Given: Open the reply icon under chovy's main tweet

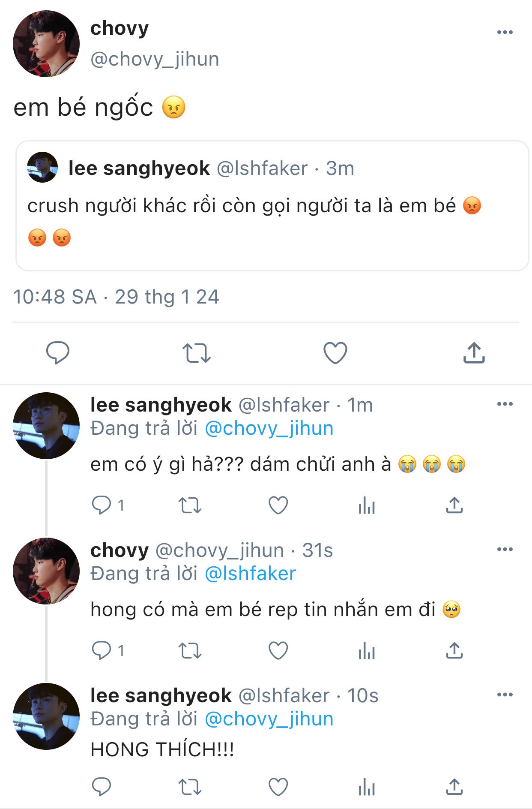Looking at the screenshot, I should (57, 353).
